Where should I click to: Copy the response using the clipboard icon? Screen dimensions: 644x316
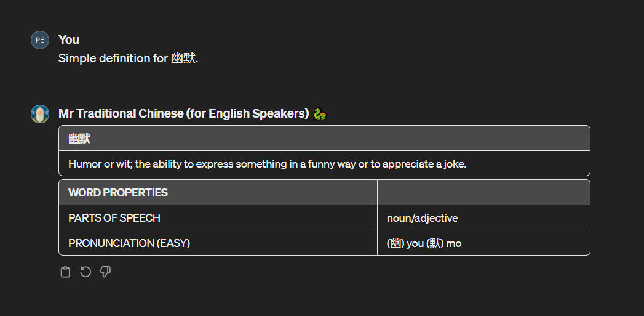pyautogui.click(x=65, y=272)
